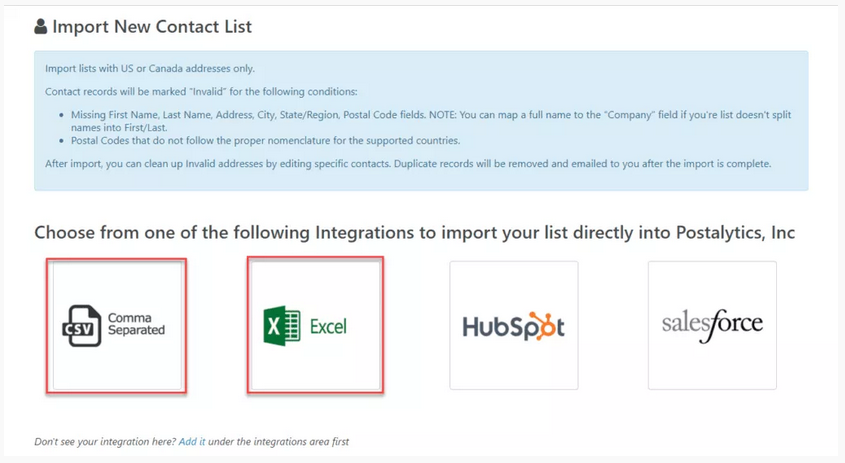
Task: Click 'Import lists with US or Canada addresses only.'
Action: tap(150, 68)
